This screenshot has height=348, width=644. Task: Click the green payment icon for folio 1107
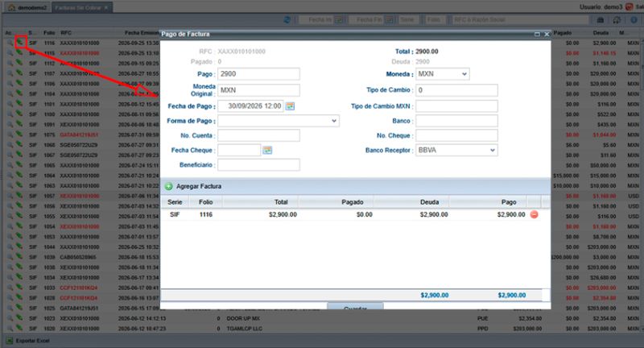point(19,72)
